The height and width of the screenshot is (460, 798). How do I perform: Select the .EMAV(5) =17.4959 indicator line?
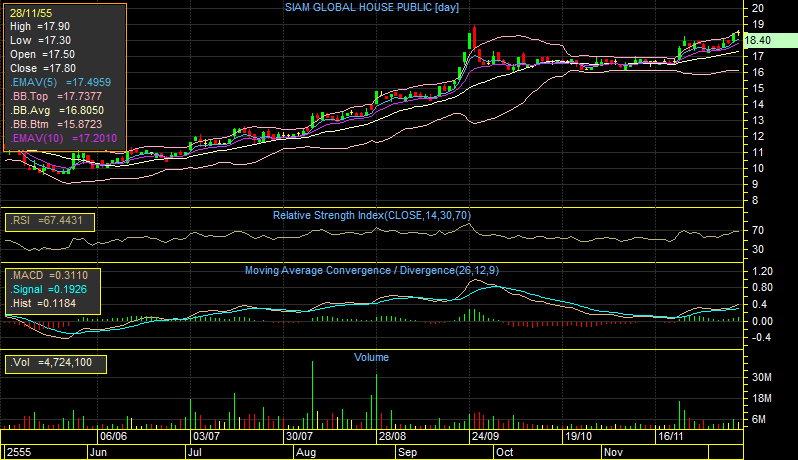61,82
